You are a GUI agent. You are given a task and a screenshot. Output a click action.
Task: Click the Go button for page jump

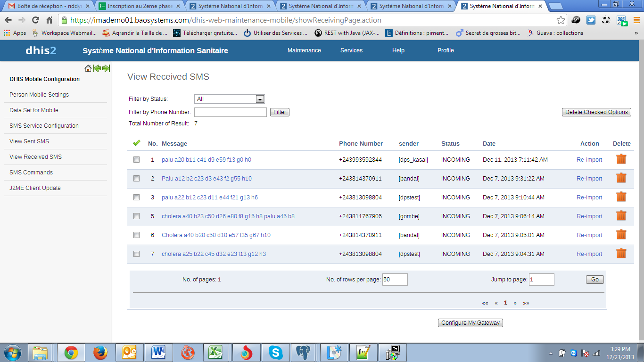click(x=595, y=280)
